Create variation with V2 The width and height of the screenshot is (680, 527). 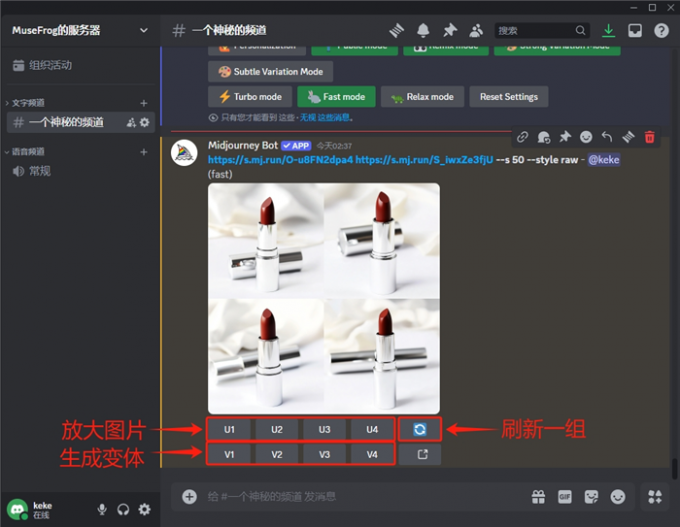(x=277, y=454)
